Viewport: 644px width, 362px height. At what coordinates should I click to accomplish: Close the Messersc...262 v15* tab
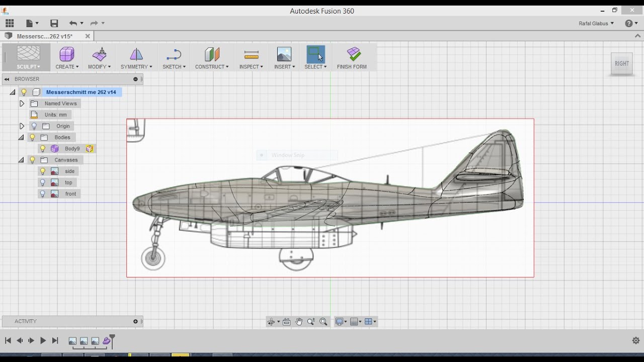click(88, 36)
